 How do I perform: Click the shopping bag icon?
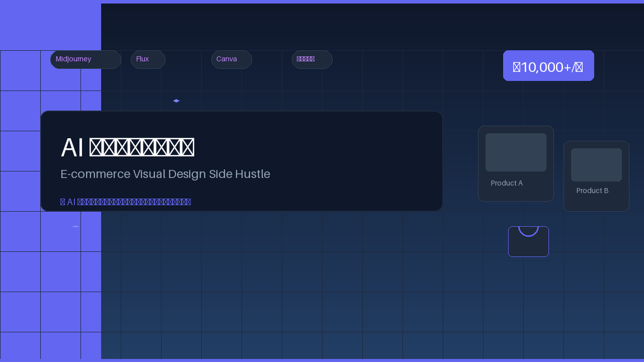[x=528, y=241]
